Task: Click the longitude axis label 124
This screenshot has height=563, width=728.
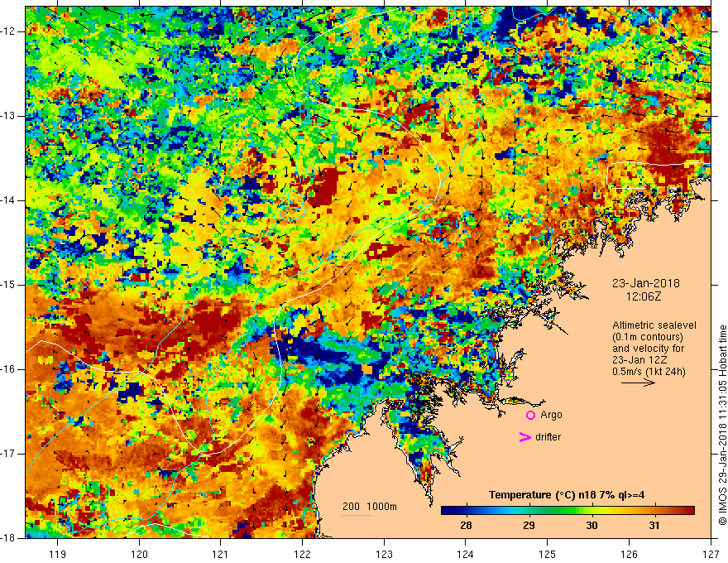Action: 466,554
